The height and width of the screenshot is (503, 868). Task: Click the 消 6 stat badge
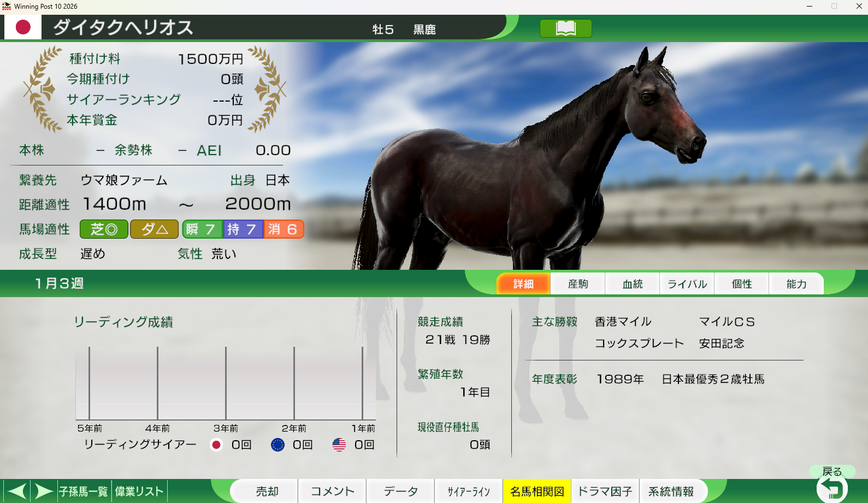click(x=284, y=229)
